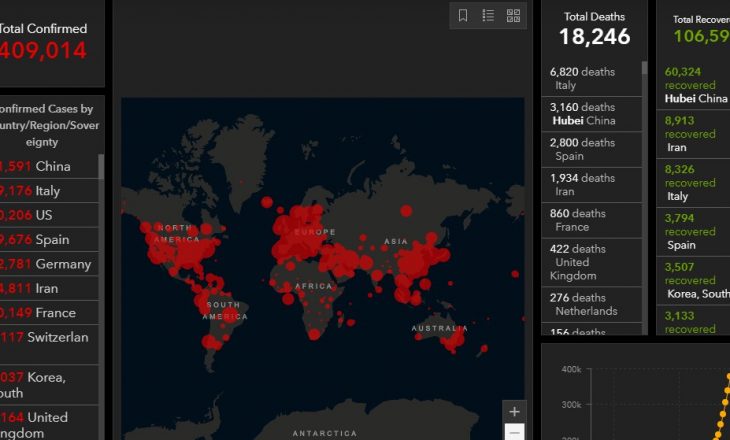Click the ASIA label on the map

click(x=396, y=241)
